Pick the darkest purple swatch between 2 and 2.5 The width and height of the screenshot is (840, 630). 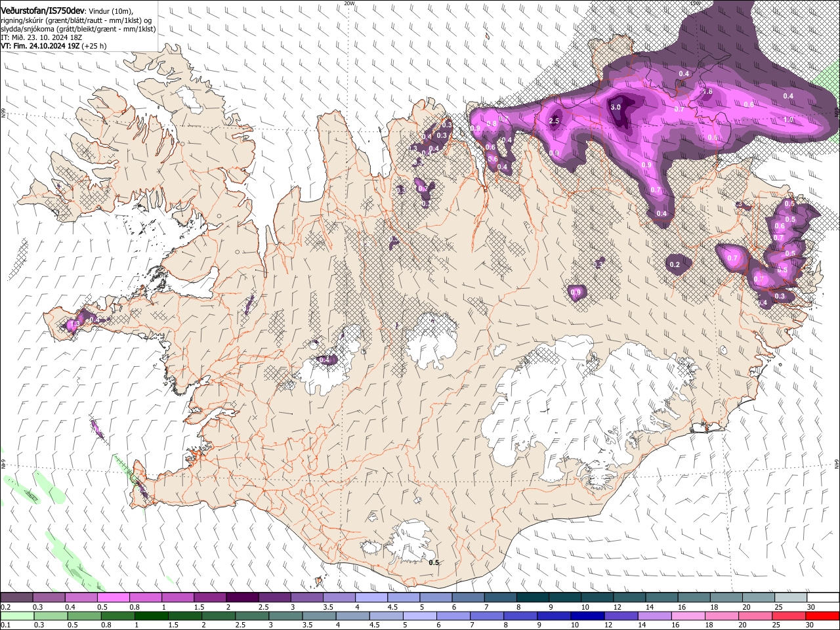[241, 598]
